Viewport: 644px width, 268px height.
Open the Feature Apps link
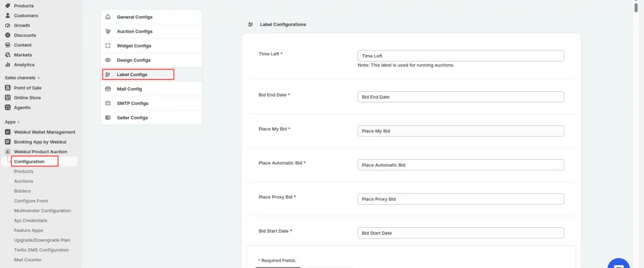pos(28,230)
